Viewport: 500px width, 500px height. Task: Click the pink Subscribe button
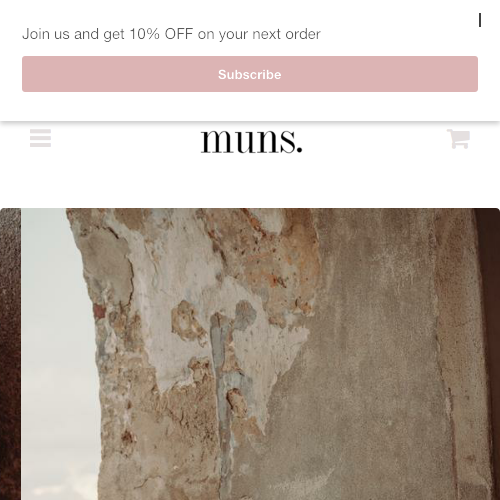(250, 74)
